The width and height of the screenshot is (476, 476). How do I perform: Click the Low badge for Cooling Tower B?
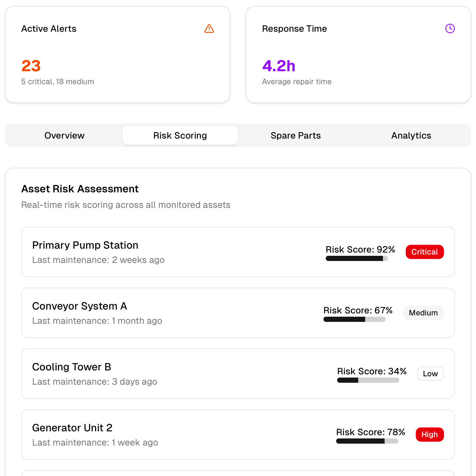(430, 374)
